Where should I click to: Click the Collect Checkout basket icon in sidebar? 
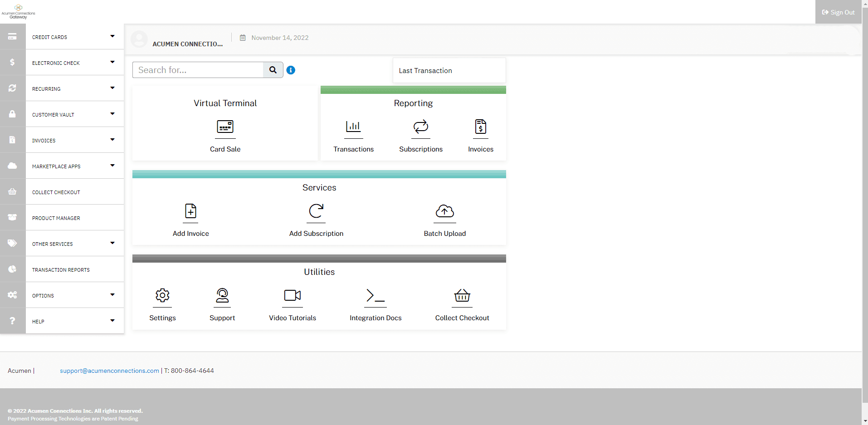(12, 191)
